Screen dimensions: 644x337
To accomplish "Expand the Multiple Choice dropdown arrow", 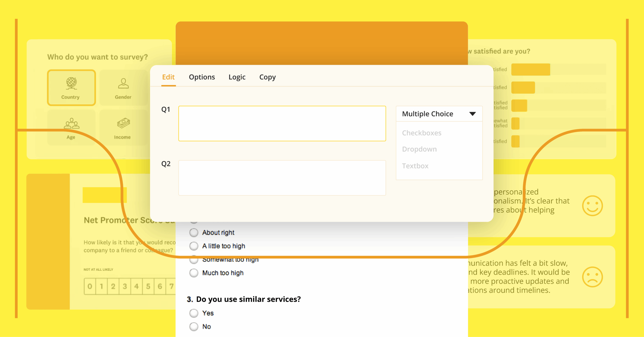I will pyautogui.click(x=472, y=114).
